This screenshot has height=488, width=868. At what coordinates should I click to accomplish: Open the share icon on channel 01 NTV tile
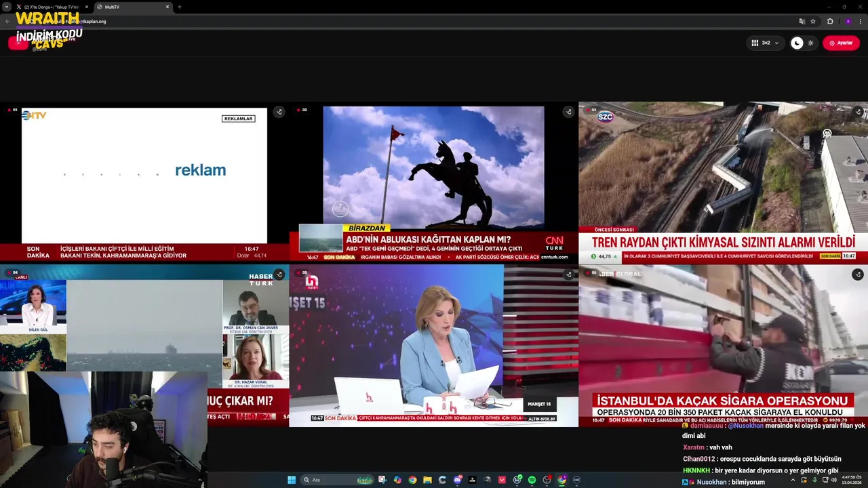pos(279,112)
